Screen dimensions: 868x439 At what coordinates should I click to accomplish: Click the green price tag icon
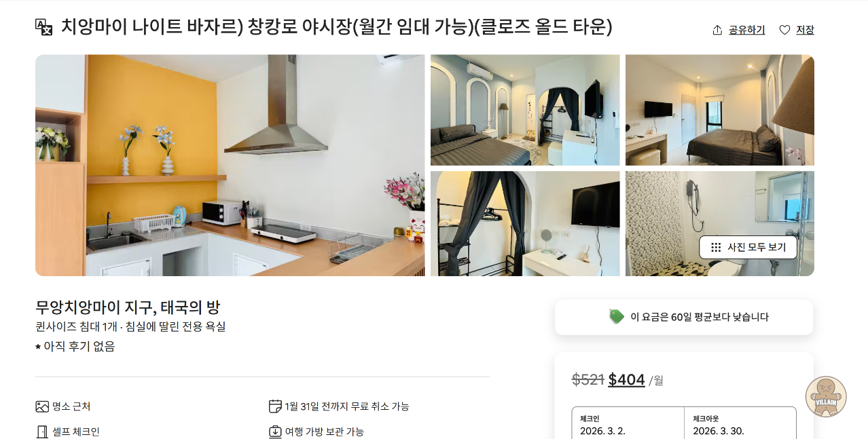[616, 317]
